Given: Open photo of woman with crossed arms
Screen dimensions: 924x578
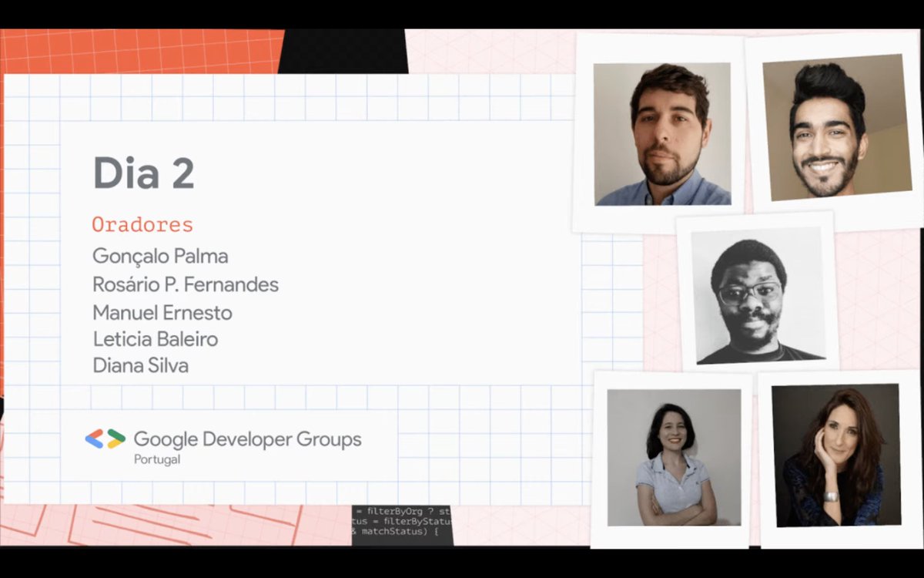Looking at the screenshot, I should (x=674, y=457).
